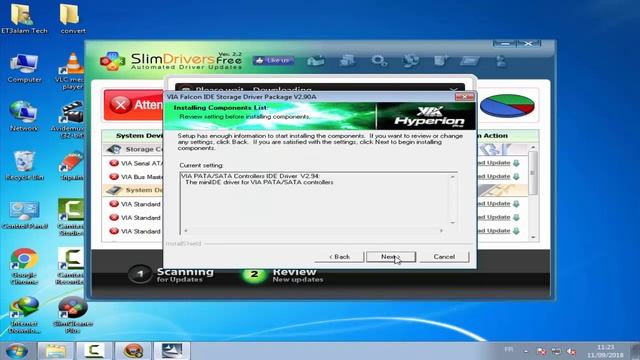640x360 pixels.
Task: Switch to Camtasia in the taskbar
Action: pyautogui.click(x=94, y=351)
